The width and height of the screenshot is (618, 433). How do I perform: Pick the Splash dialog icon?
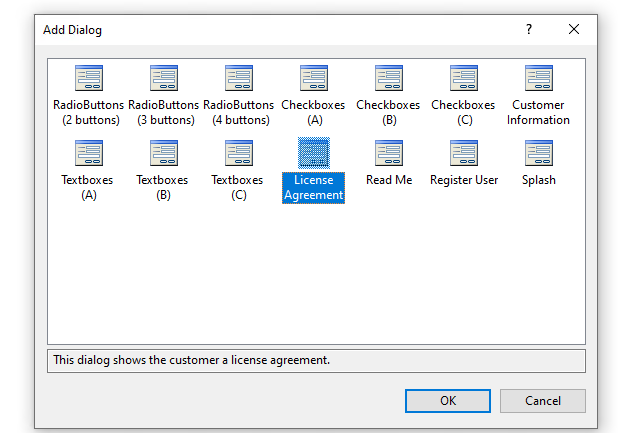(538, 153)
